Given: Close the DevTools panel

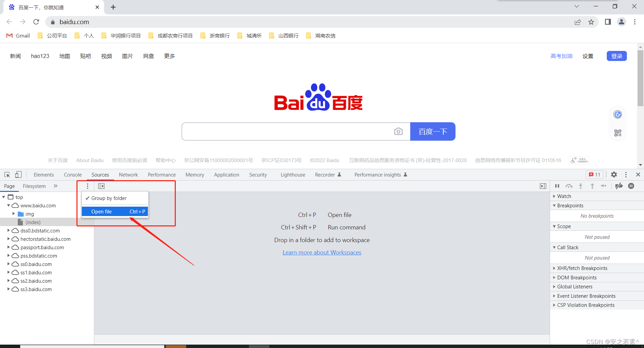Looking at the screenshot, I should 638,175.
